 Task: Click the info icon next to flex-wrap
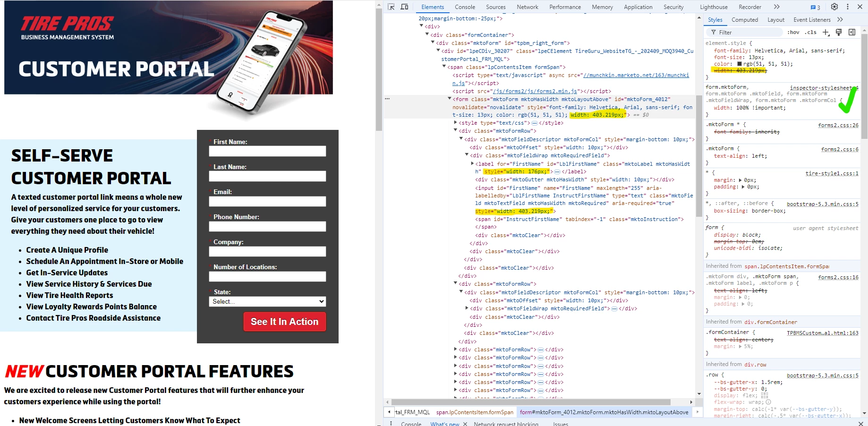(x=768, y=402)
